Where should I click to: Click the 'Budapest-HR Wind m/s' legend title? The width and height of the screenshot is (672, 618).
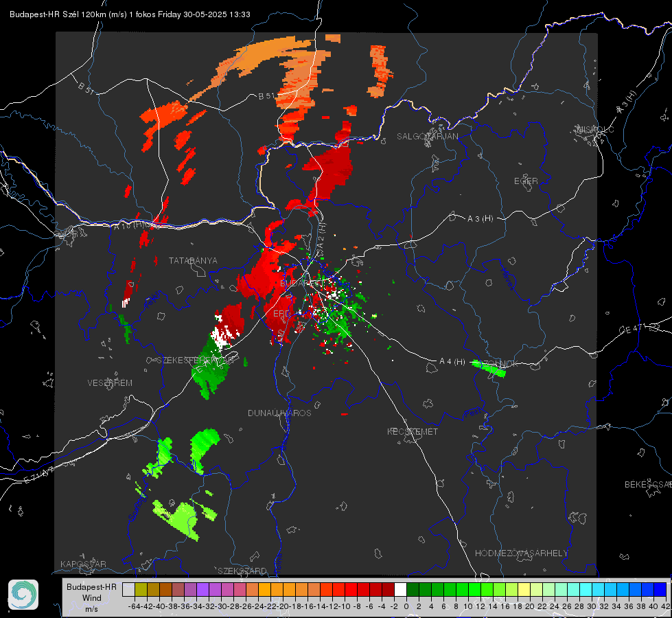[x=92, y=597]
